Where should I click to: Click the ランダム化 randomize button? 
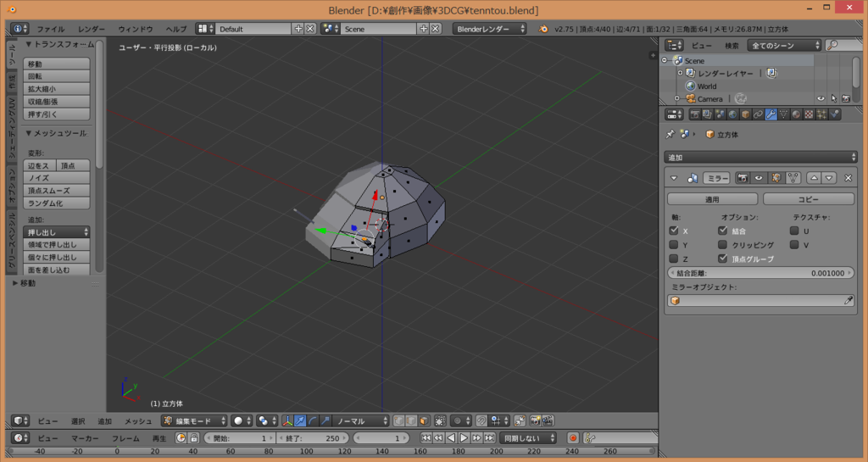[57, 203]
